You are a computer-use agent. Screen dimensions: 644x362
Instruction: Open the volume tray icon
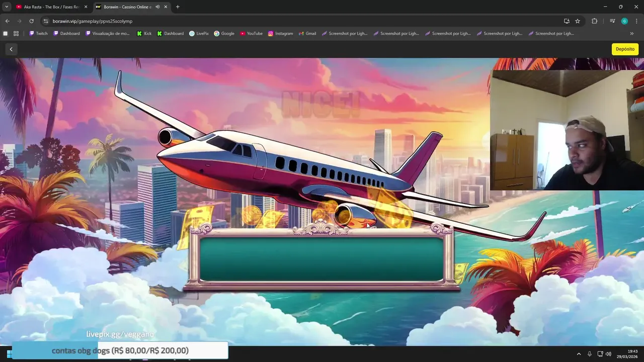click(x=608, y=354)
